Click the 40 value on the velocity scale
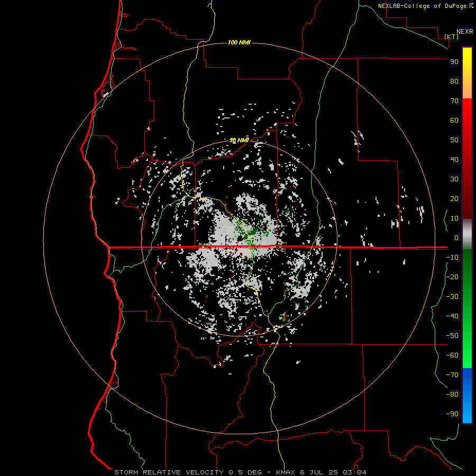476x476 pixels. [x=454, y=159]
